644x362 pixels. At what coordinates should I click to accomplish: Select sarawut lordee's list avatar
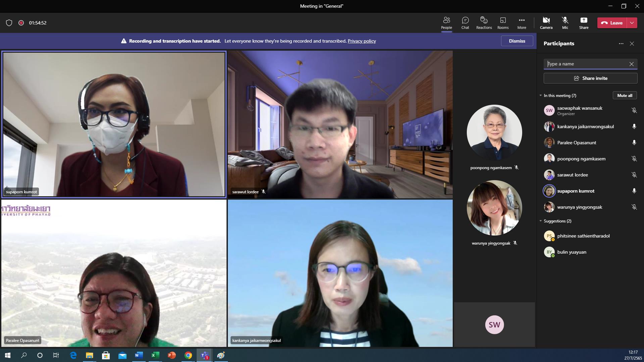[x=549, y=175]
